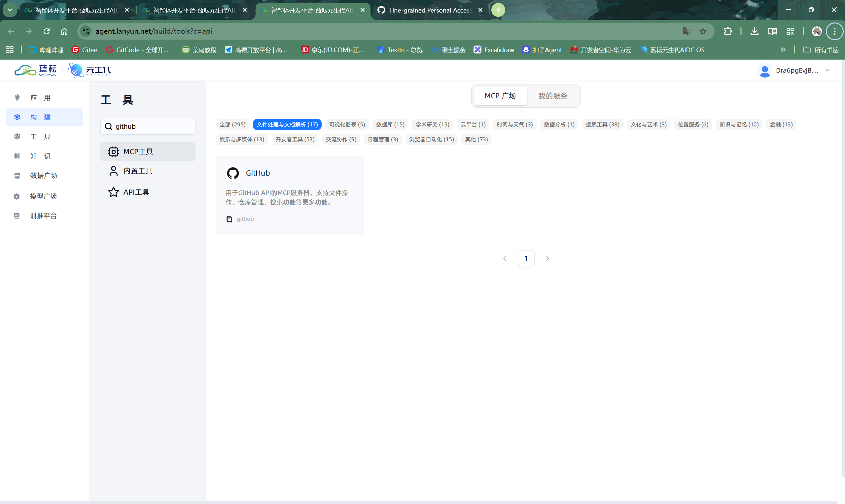Image resolution: width=845 pixels, height=504 pixels.
Task: Click the github search input field
Action: (153, 126)
